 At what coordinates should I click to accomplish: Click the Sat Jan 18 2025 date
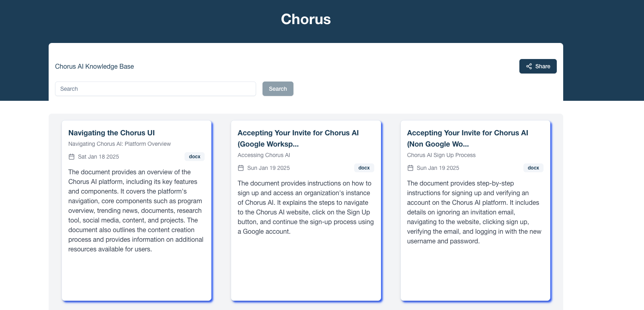pos(98,157)
